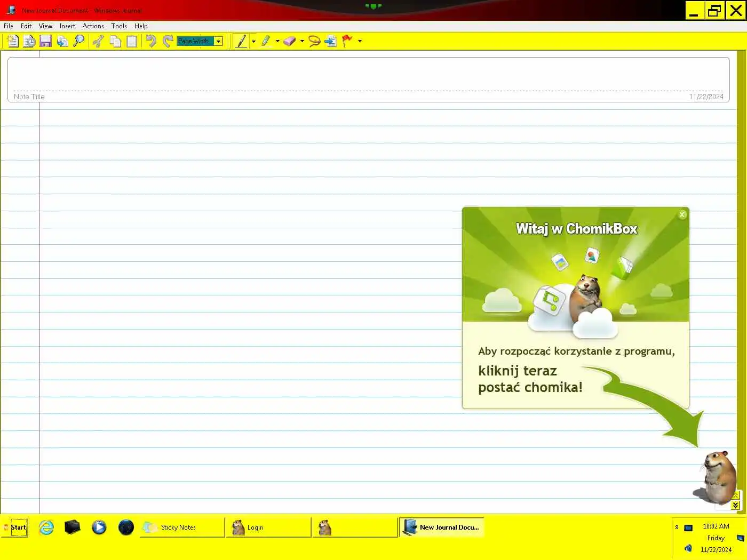The width and height of the screenshot is (747, 560).
Task: Open the Actions menu
Action: (x=93, y=26)
